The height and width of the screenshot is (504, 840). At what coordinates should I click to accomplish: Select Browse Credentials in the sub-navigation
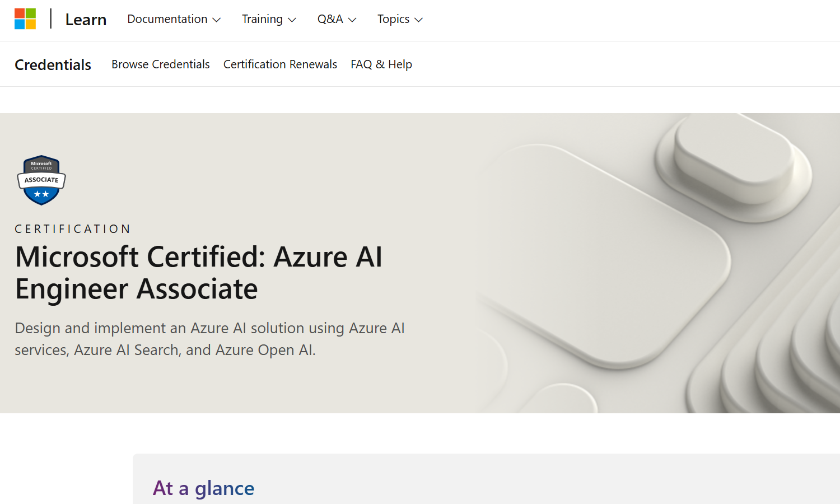point(160,64)
